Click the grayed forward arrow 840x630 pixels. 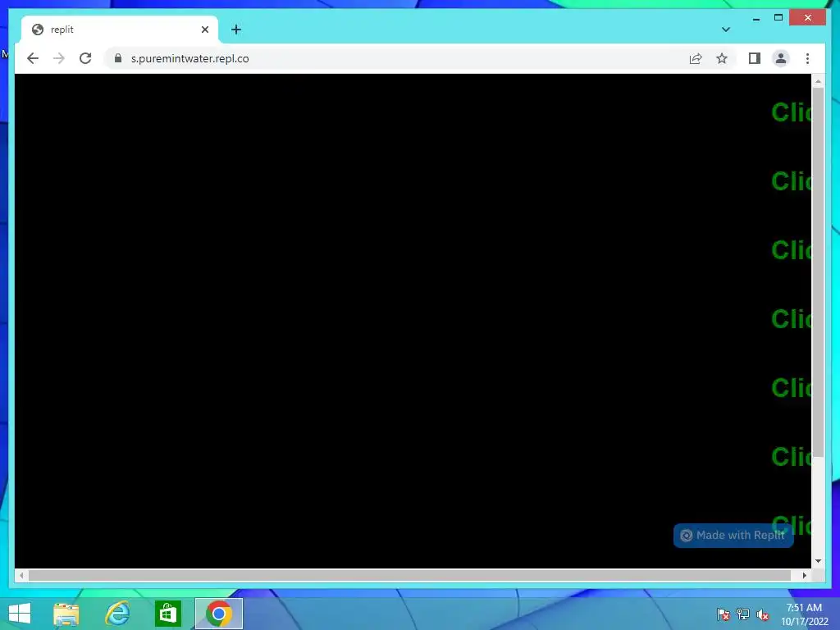click(59, 58)
